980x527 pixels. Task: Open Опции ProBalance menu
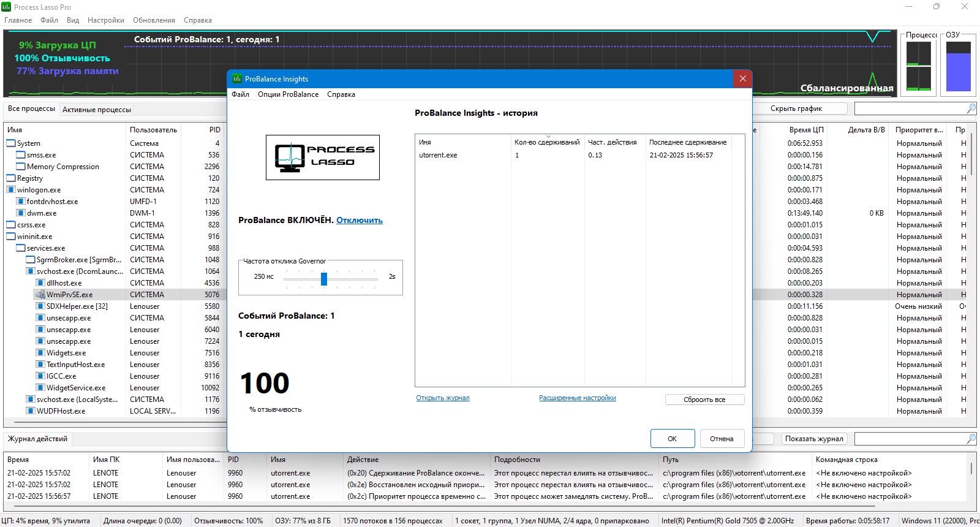pyautogui.click(x=288, y=94)
